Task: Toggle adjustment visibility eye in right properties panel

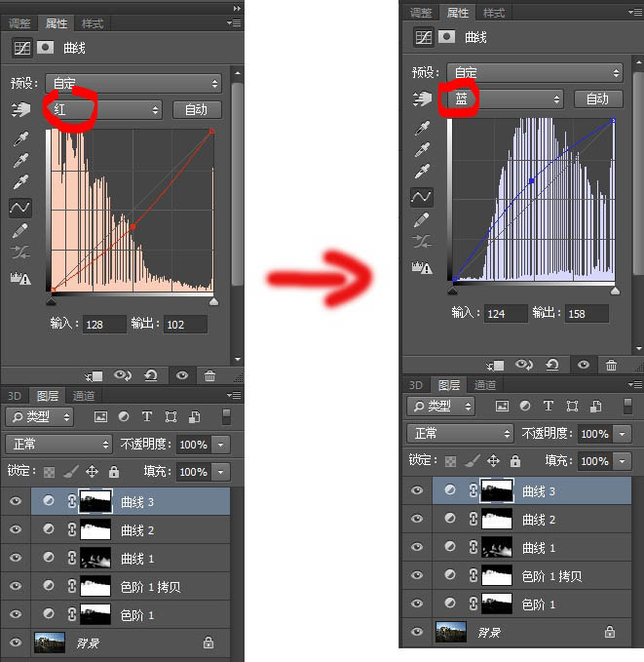Action: (x=584, y=365)
